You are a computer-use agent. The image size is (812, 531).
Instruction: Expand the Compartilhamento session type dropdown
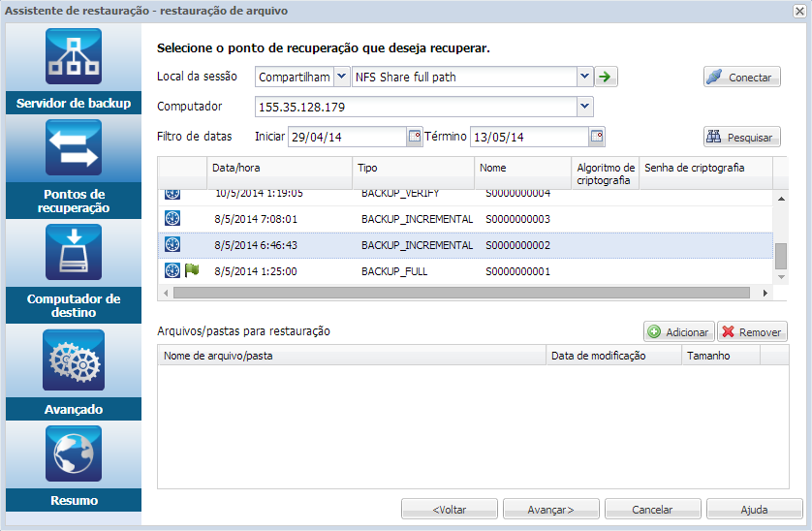click(x=341, y=78)
